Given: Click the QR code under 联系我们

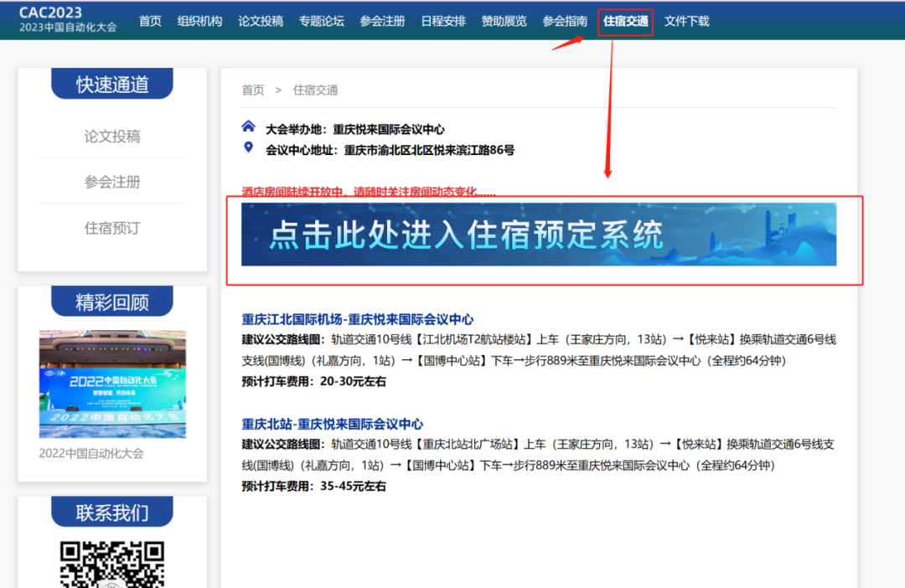Looking at the screenshot, I should tap(112, 565).
